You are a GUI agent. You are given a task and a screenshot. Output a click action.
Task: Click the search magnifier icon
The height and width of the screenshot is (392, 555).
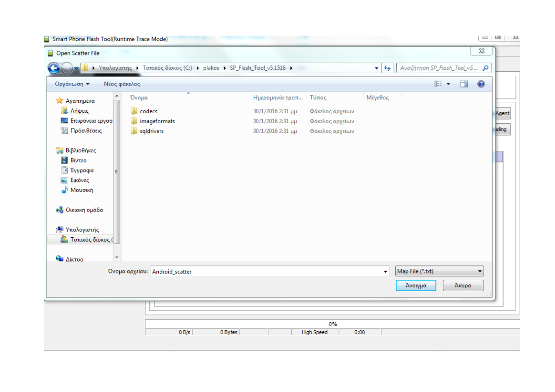pyautogui.click(x=486, y=68)
